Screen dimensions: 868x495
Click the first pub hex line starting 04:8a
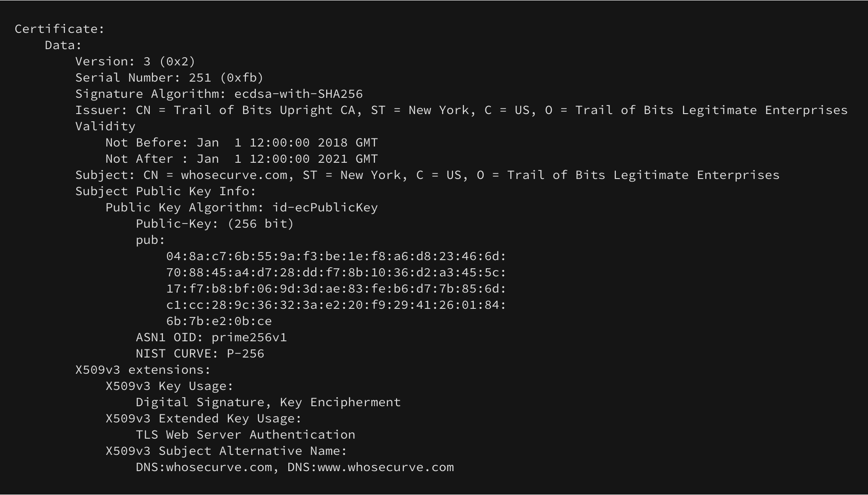coord(336,257)
